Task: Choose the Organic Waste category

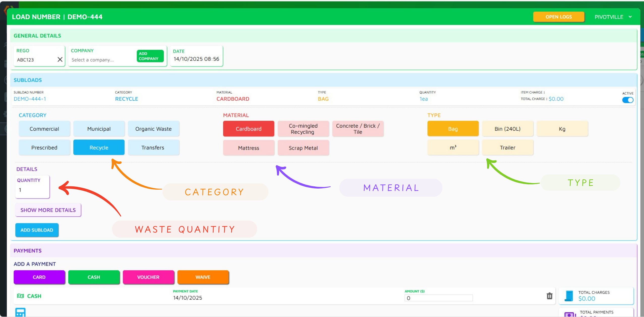Action: 154,129
